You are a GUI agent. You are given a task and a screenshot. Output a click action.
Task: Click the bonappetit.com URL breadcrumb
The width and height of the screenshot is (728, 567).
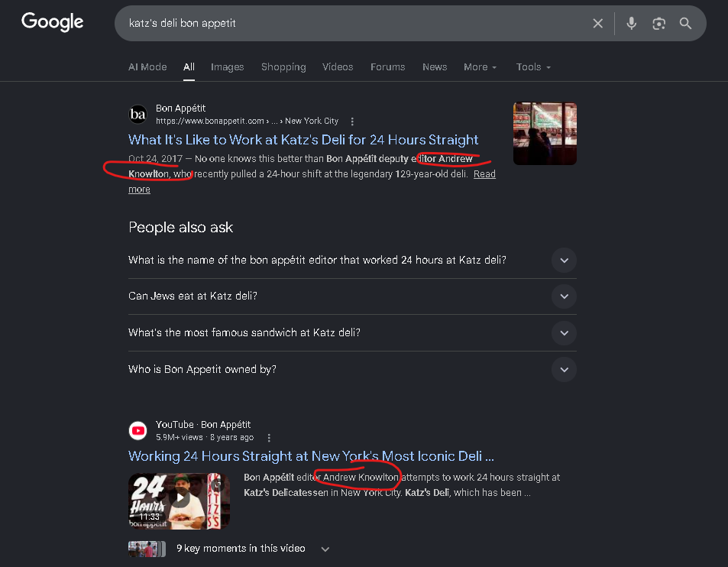tap(247, 122)
